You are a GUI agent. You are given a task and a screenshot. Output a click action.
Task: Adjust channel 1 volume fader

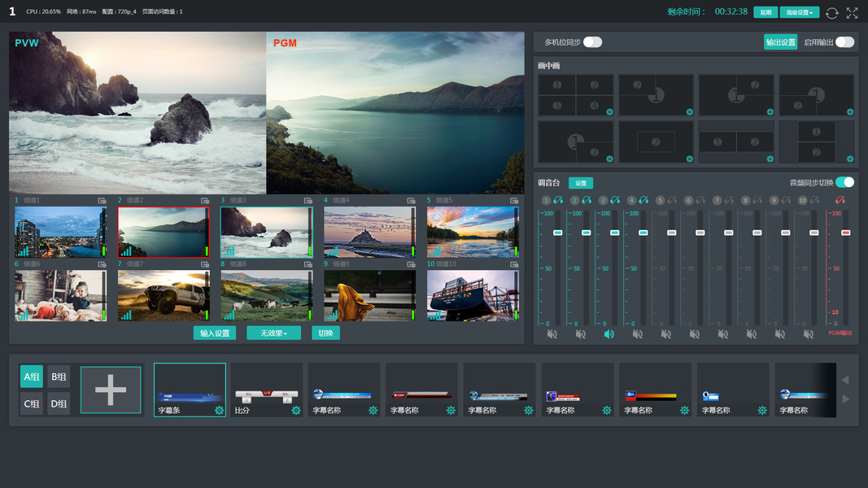click(x=558, y=233)
